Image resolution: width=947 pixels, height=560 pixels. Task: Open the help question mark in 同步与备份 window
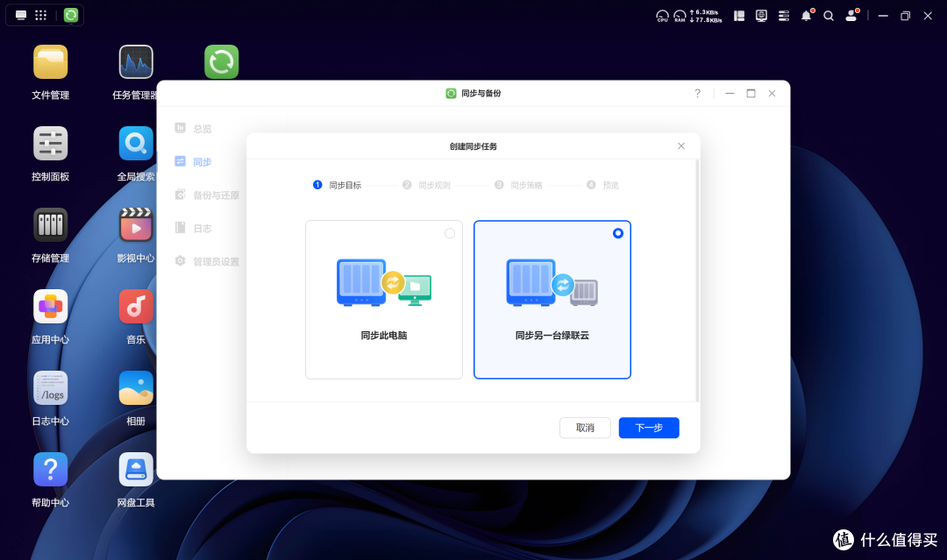coord(698,94)
